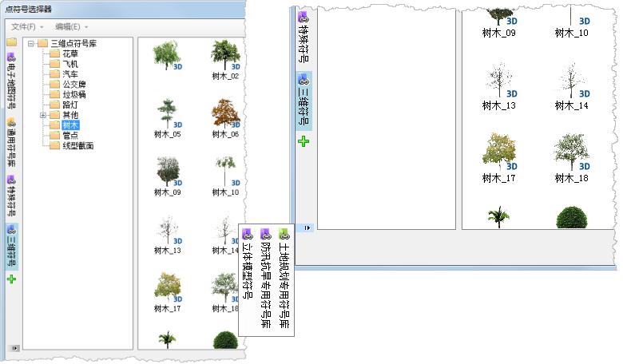Collapse the 三维点符号库 root node
Screen dimensions: 623x364
(31, 43)
